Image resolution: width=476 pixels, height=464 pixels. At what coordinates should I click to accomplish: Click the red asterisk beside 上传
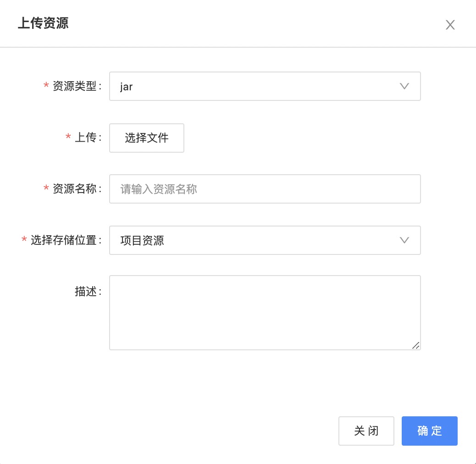68,137
